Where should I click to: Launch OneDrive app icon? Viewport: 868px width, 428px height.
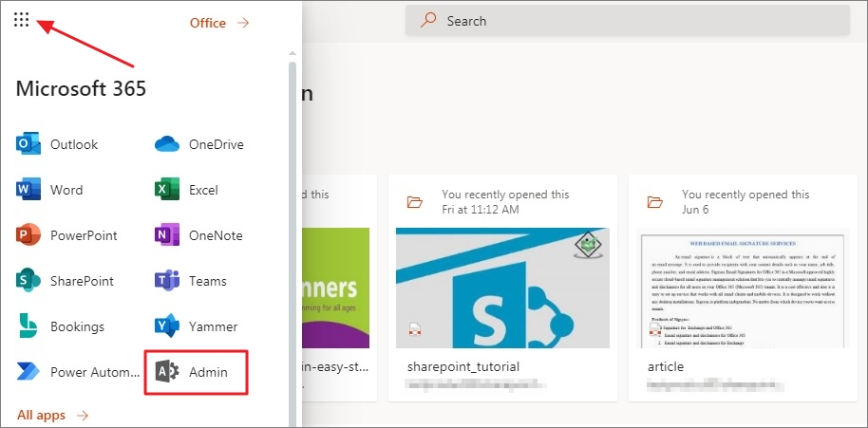166,143
